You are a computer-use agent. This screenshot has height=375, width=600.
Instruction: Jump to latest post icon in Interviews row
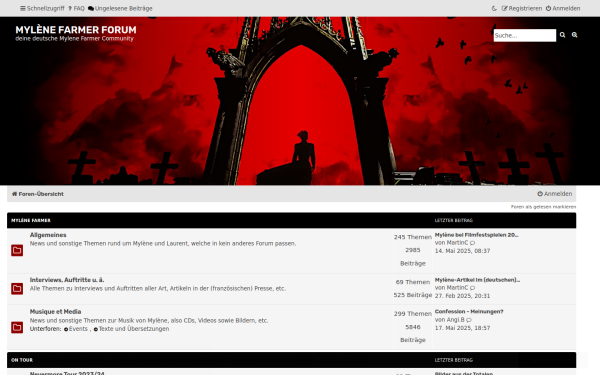click(x=473, y=288)
